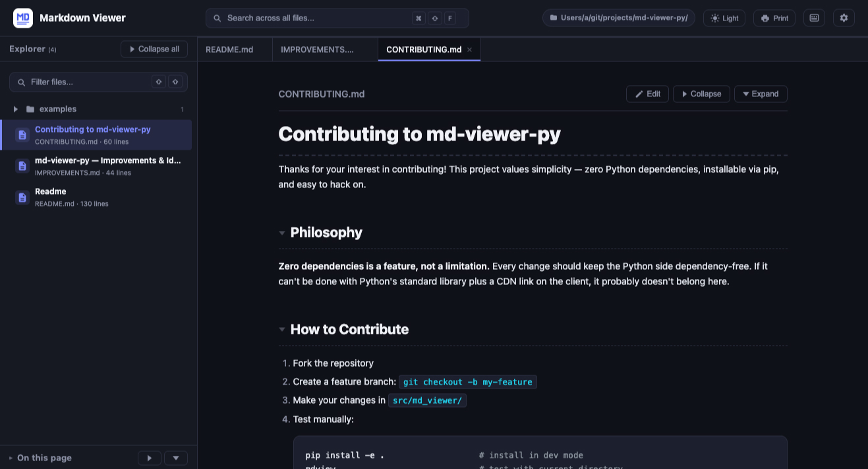Image resolution: width=868 pixels, height=469 pixels.
Task: Click the Expand button in the document header
Action: (x=761, y=94)
